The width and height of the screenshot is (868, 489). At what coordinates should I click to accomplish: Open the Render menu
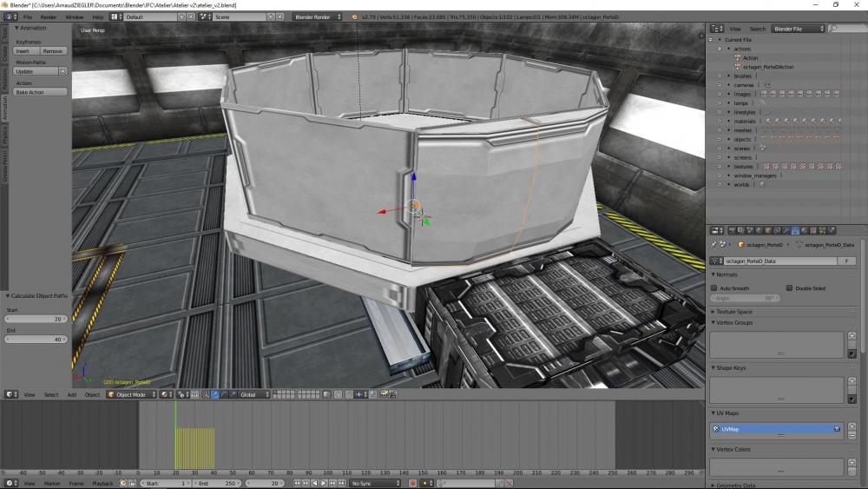(x=49, y=17)
